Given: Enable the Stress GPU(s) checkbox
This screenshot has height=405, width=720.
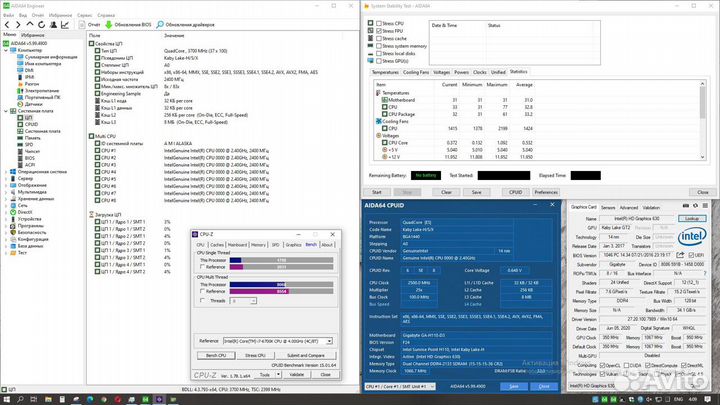Looking at the screenshot, I should 377,61.
